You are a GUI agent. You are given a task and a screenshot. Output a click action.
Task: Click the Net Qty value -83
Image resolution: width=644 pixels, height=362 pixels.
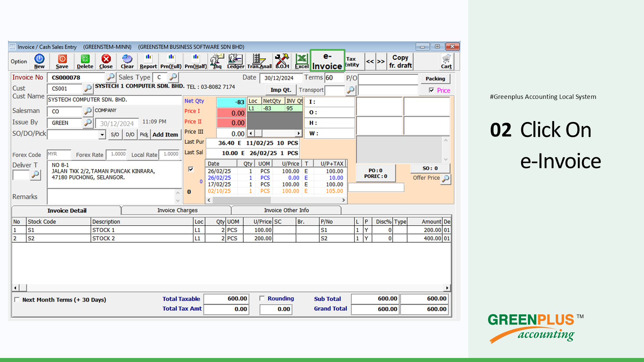(231, 102)
